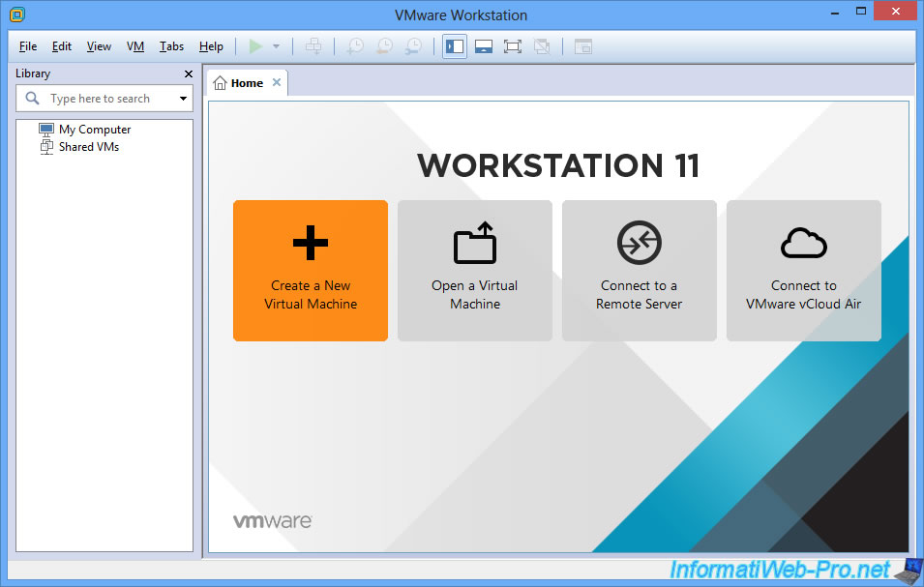Close the Home tab

click(277, 82)
